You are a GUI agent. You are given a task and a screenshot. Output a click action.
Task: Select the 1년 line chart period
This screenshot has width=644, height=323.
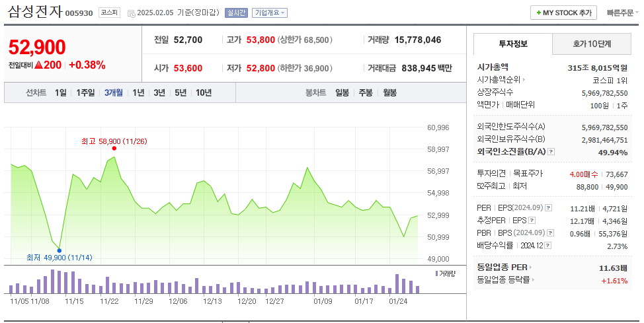pos(138,92)
